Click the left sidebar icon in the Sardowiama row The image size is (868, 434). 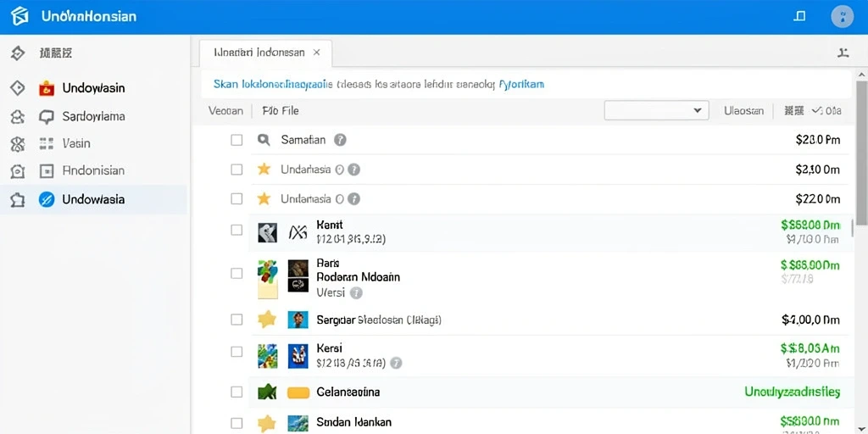point(18,116)
